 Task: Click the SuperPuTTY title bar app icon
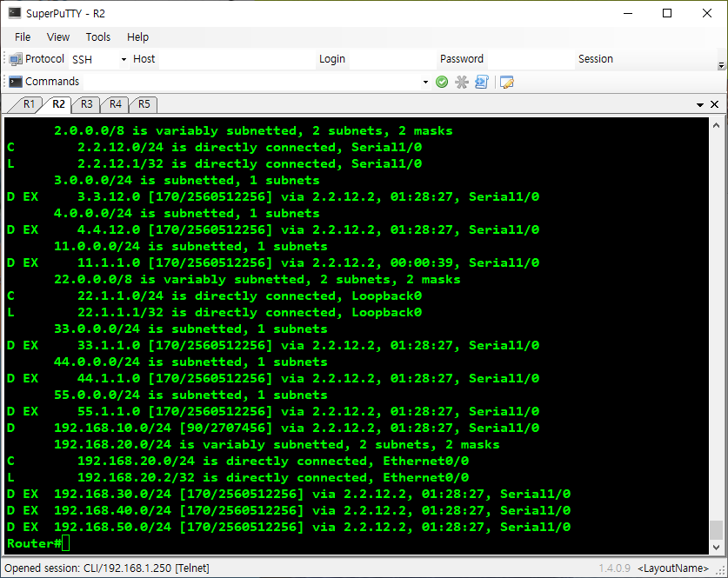(x=15, y=13)
